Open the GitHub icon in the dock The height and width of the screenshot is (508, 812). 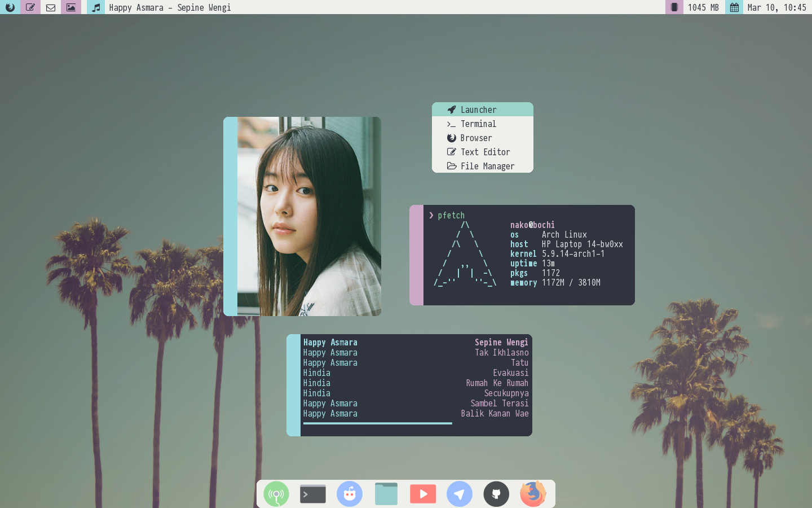[x=496, y=494]
